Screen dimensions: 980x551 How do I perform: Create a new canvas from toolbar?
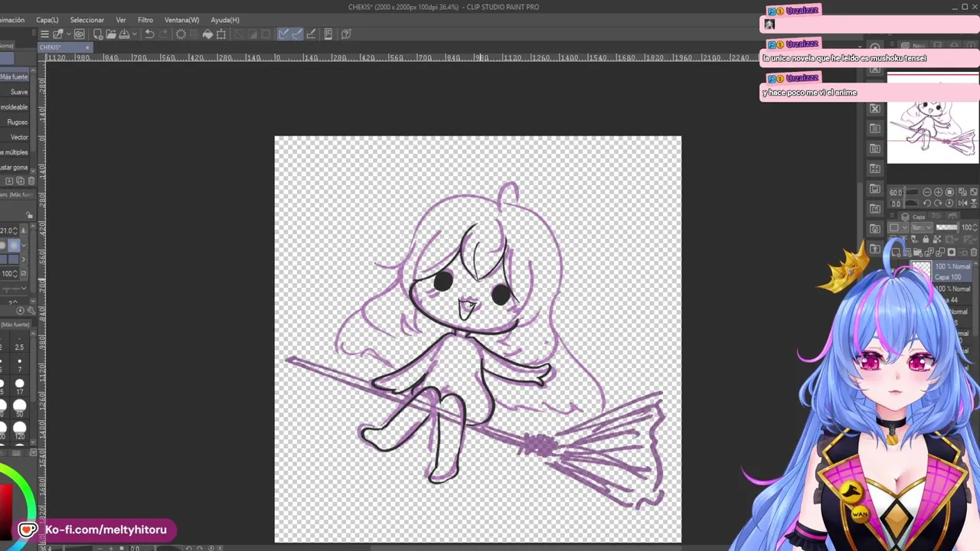(98, 34)
